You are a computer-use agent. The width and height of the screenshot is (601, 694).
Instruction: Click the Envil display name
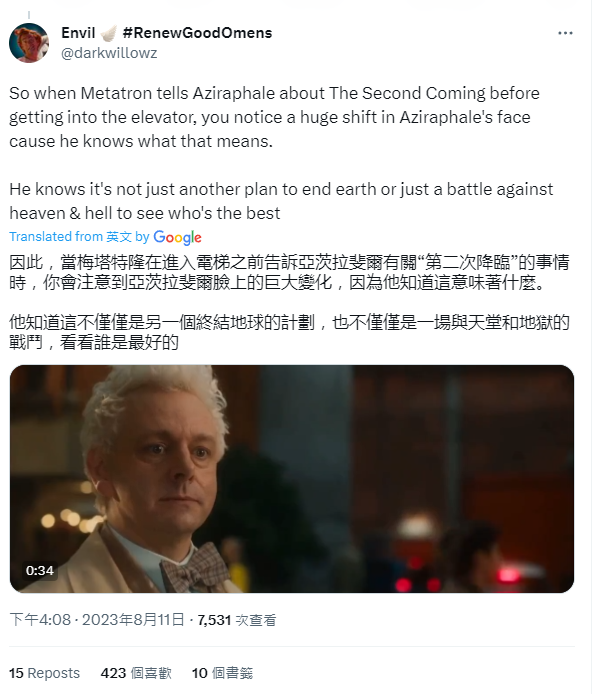click(x=78, y=33)
